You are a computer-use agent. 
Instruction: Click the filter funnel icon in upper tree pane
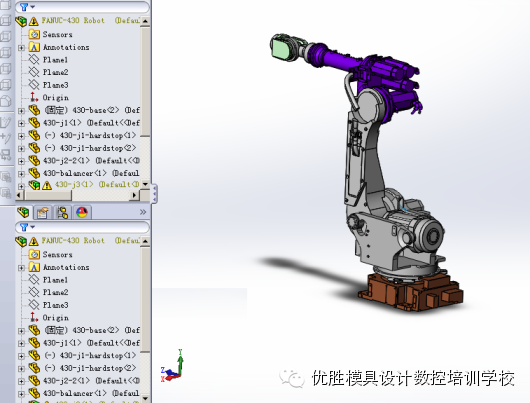pos(24,6)
